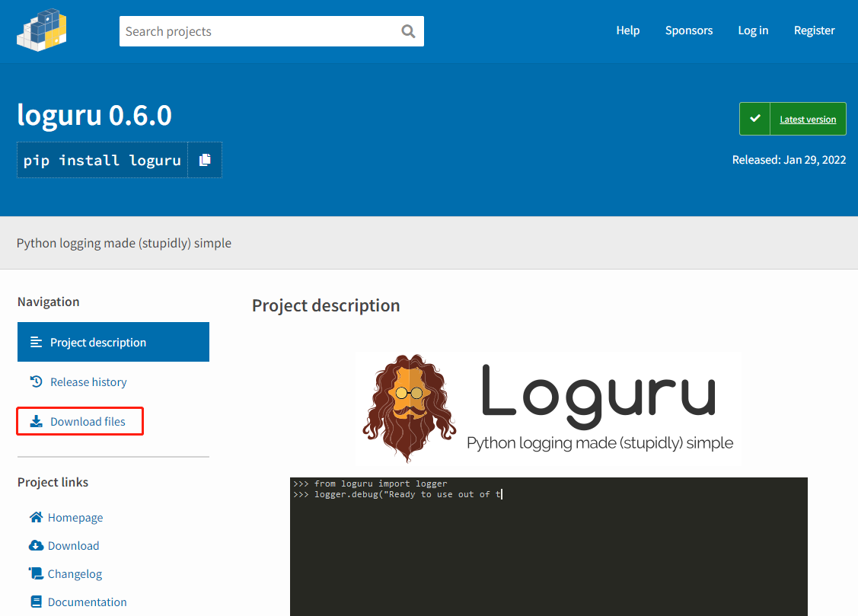Click the Changelog scroll icon

click(36, 573)
